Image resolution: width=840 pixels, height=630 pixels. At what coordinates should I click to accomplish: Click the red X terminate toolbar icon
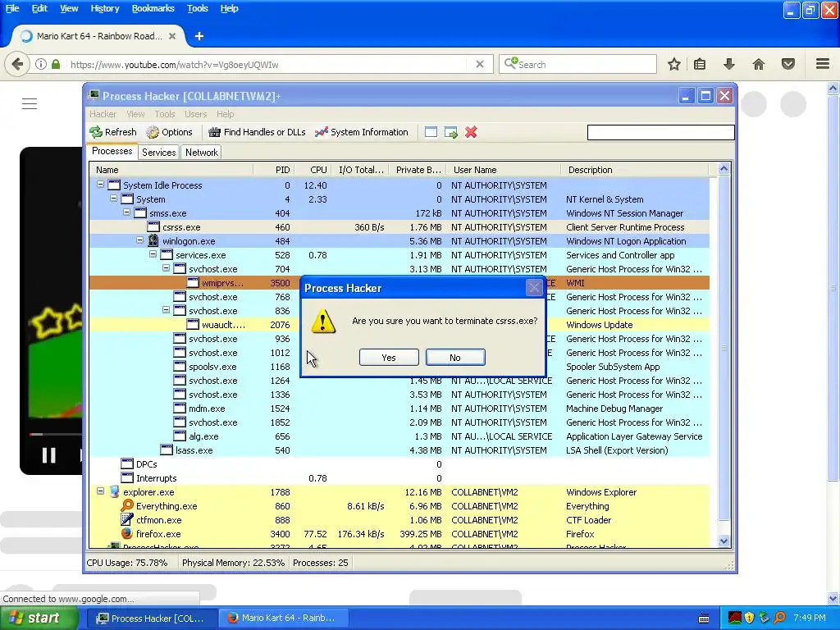[471, 132]
